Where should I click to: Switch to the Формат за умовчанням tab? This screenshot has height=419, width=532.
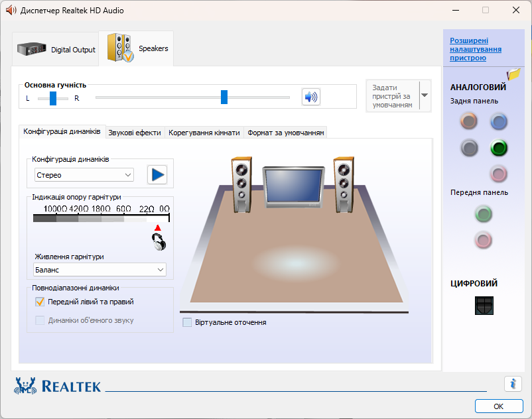click(x=286, y=133)
